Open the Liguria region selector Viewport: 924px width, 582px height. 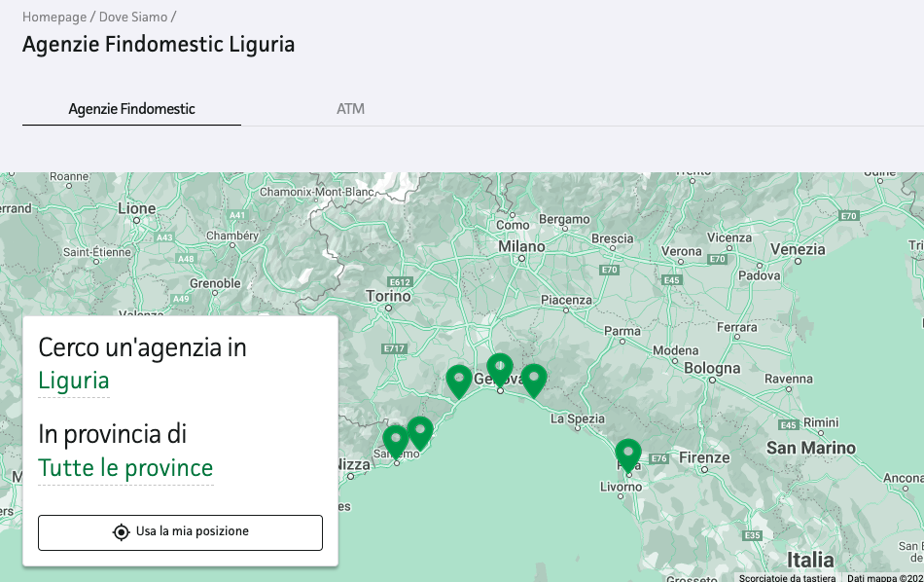tap(73, 381)
